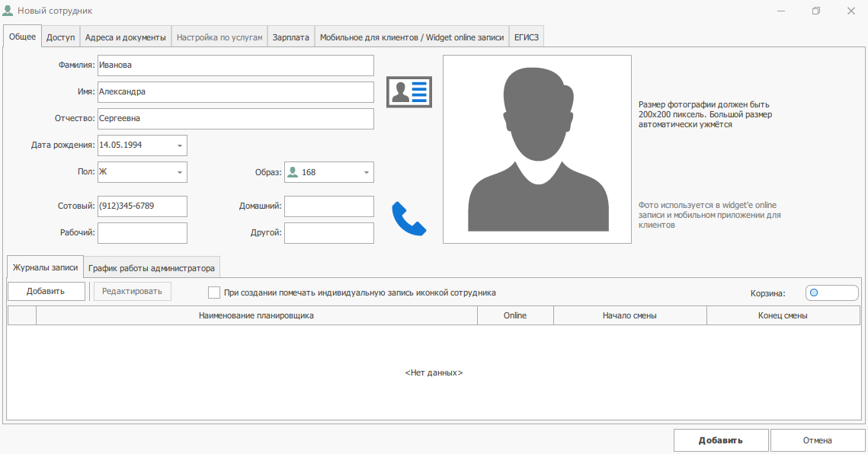868x454 pixels.
Task: Open the Адреса и документы tab
Action: tap(126, 37)
